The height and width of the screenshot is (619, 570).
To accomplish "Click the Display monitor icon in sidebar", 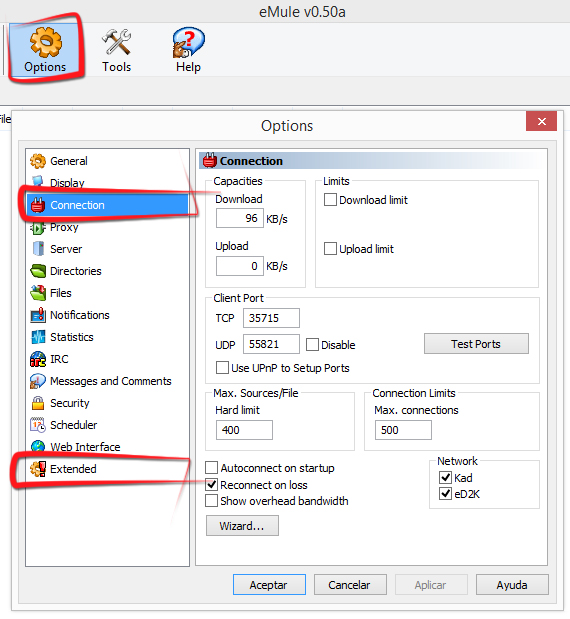I will [38, 182].
